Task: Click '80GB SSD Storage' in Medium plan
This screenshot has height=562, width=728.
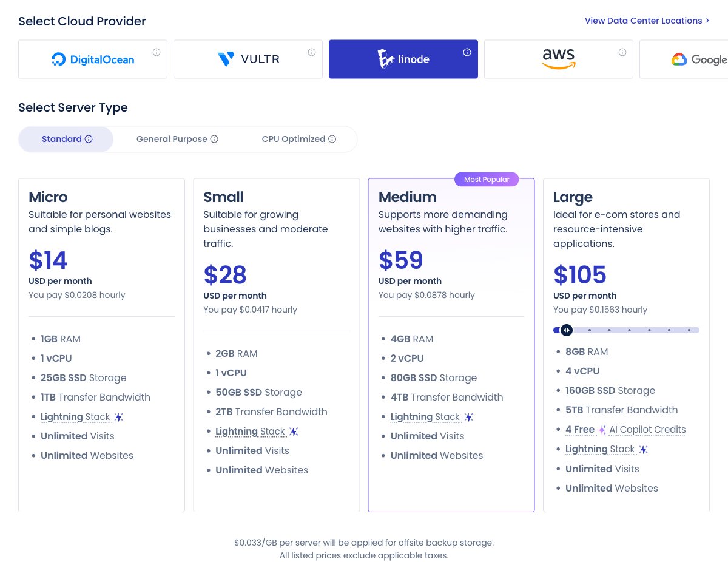Action: (x=434, y=377)
